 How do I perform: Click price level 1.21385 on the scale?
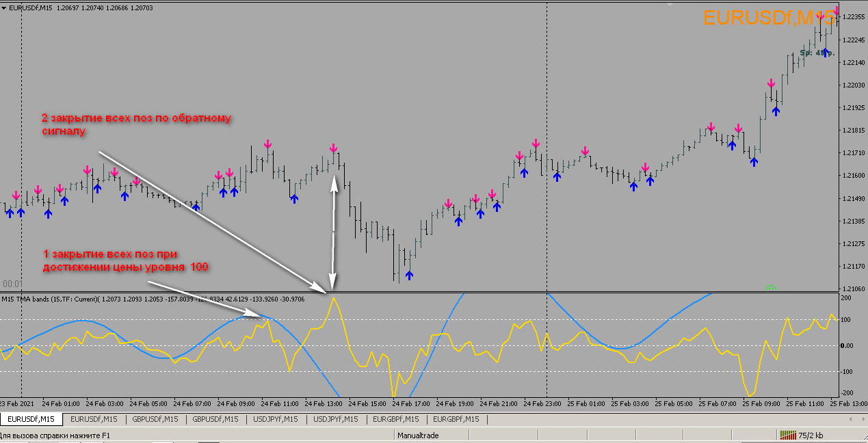(854, 221)
